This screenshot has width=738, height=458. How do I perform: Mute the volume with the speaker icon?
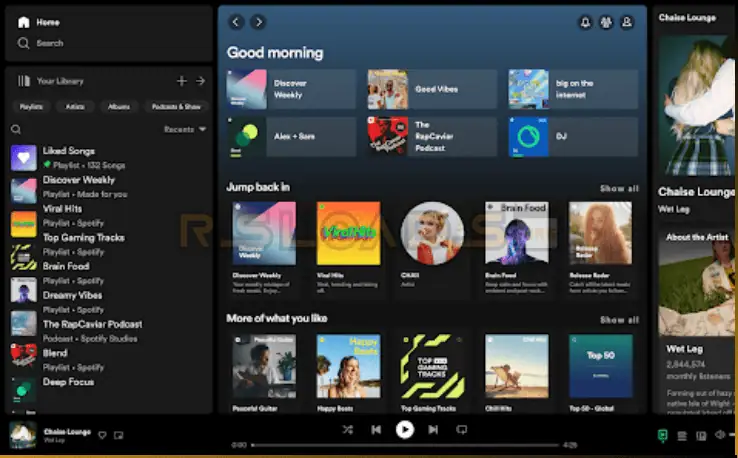tap(720, 435)
